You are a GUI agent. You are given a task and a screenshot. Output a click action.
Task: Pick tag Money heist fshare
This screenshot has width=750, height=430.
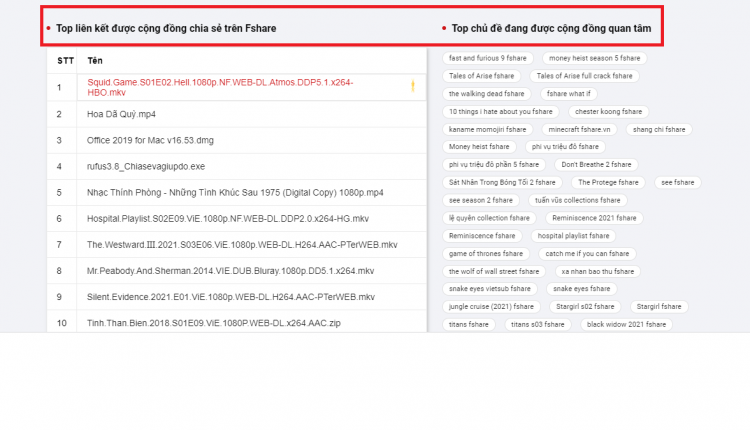click(x=479, y=147)
